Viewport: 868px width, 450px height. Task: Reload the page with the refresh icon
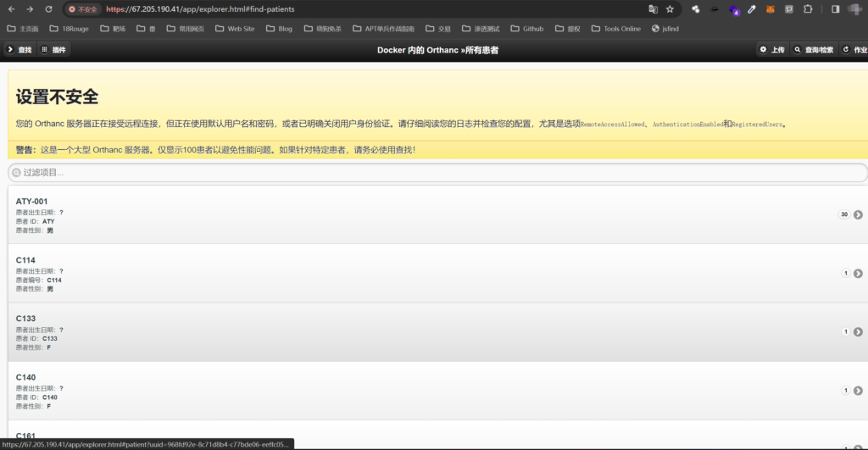click(48, 9)
